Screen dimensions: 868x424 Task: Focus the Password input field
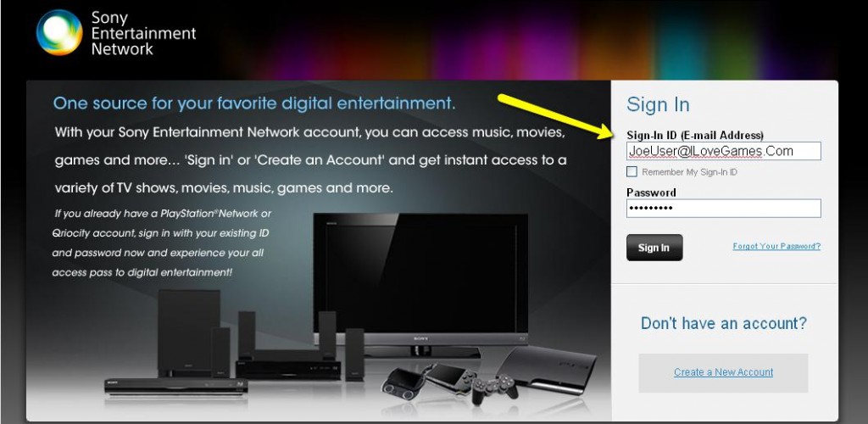(x=724, y=208)
